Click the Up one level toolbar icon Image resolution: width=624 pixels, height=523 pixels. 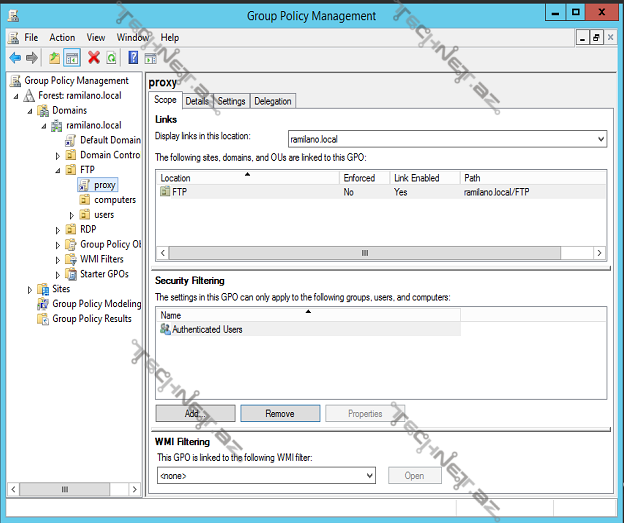[x=54, y=58]
